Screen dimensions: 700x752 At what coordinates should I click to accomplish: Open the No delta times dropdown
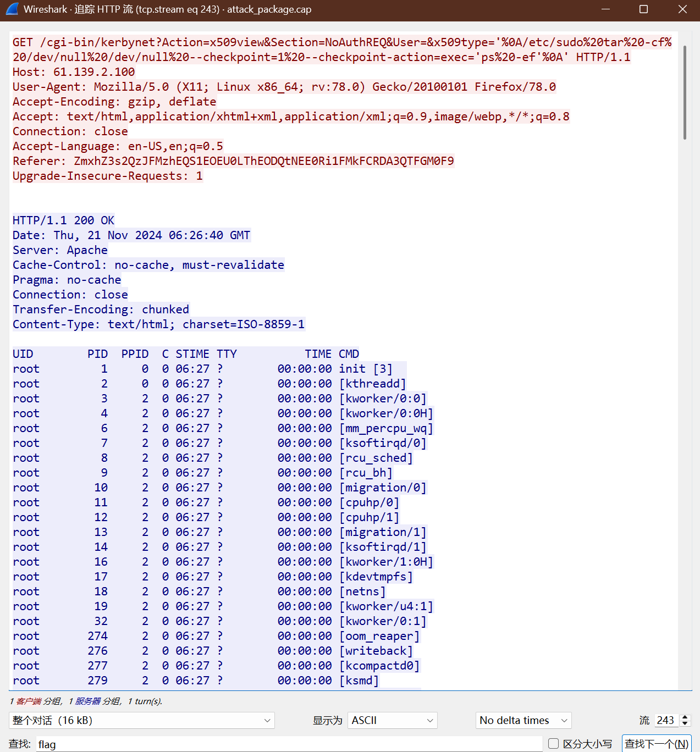tap(523, 720)
